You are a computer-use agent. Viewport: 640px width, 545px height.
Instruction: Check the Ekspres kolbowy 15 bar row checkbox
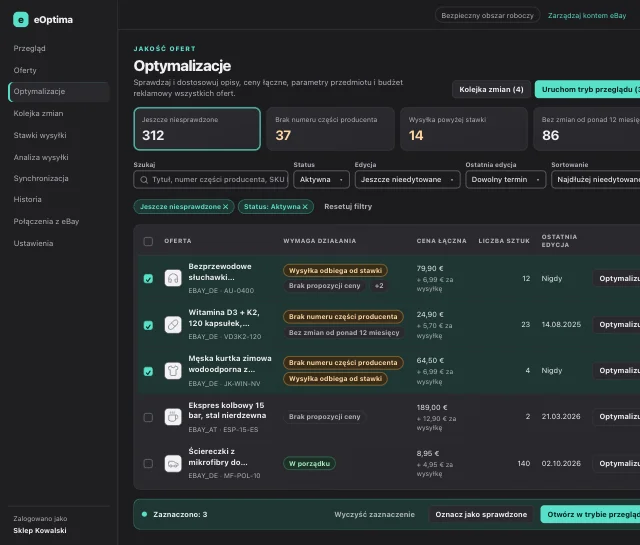pyautogui.click(x=148, y=417)
